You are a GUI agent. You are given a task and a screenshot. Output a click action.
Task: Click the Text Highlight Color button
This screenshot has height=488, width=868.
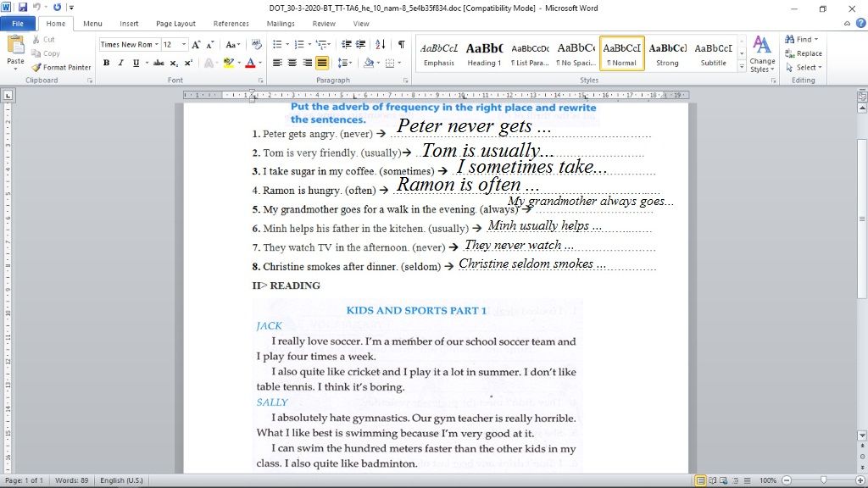click(x=228, y=63)
